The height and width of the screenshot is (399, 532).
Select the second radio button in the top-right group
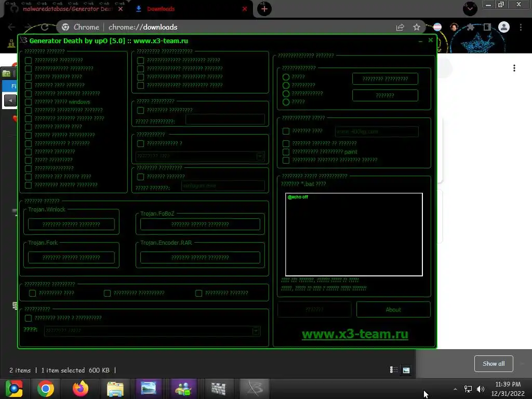coord(286,85)
